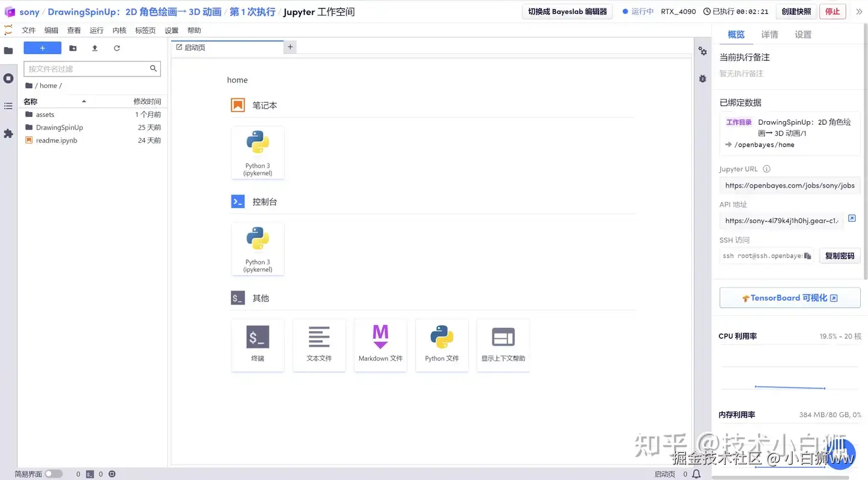Click the status bar terminal count icon

point(90,475)
